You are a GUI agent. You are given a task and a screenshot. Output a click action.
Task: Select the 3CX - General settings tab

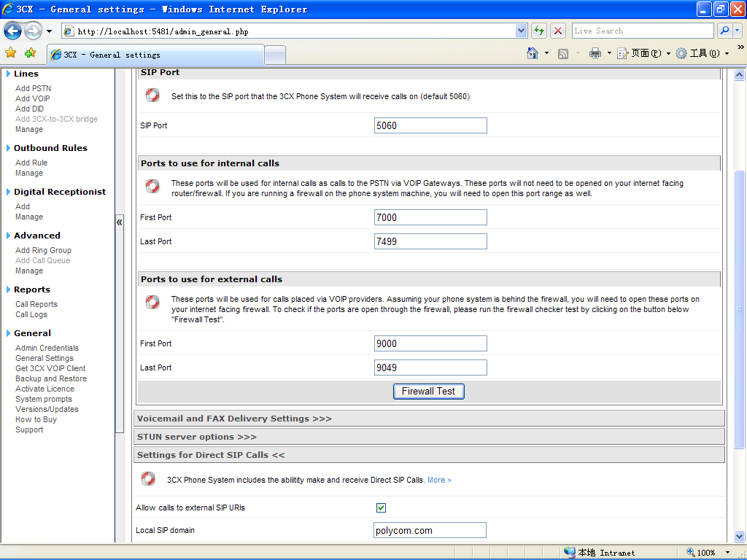[155, 55]
